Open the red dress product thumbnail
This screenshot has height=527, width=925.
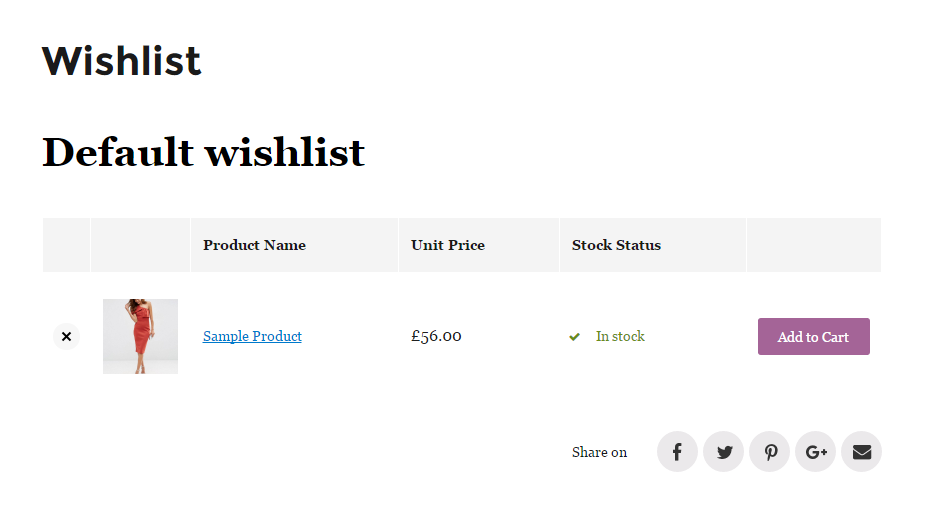[140, 336]
